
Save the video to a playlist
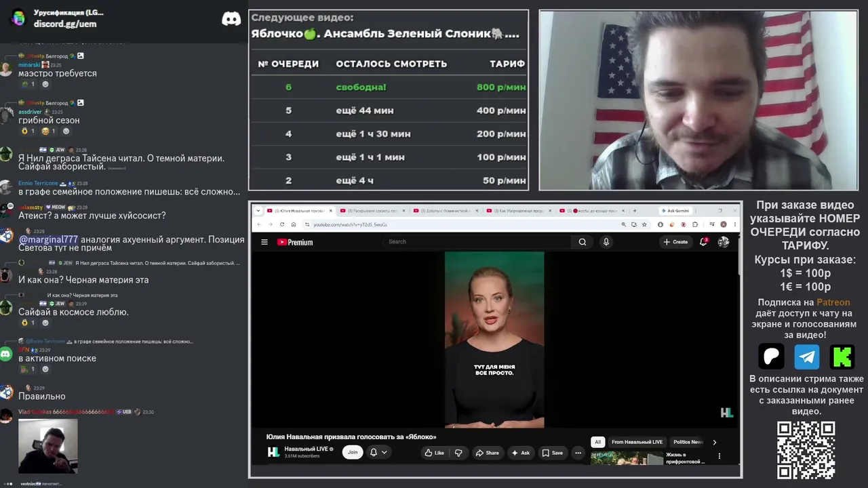(552, 453)
